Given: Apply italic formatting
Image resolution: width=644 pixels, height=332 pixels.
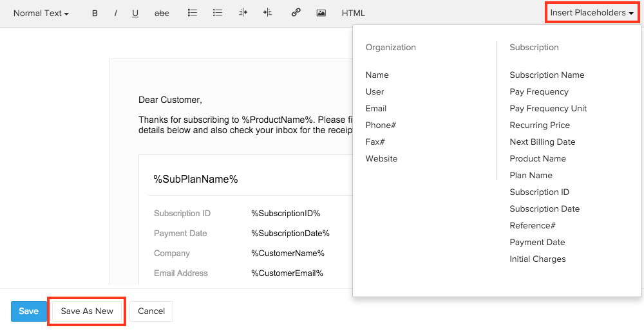Looking at the screenshot, I should pos(115,14).
